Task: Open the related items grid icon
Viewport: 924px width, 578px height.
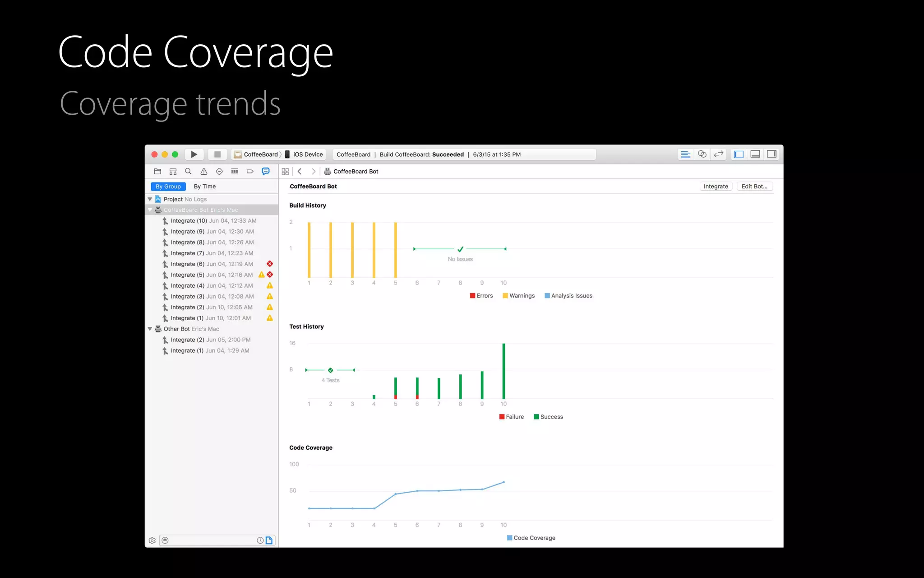Action: pyautogui.click(x=285, y=172)
